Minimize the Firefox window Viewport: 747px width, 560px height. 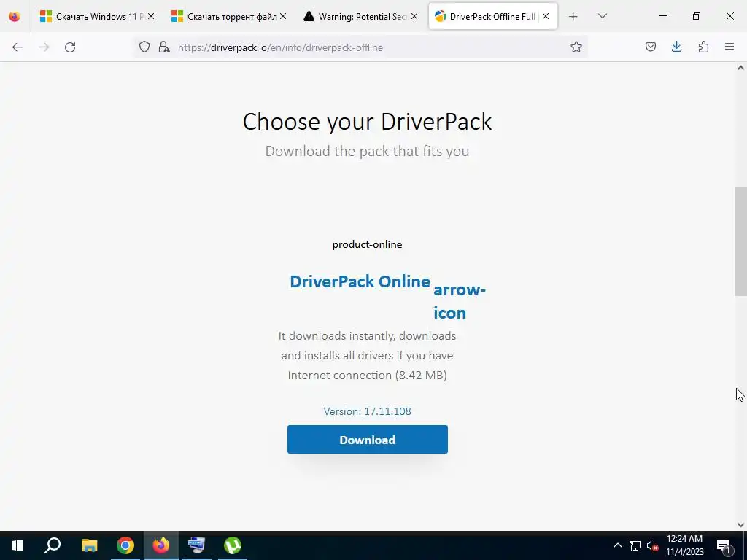662,16
